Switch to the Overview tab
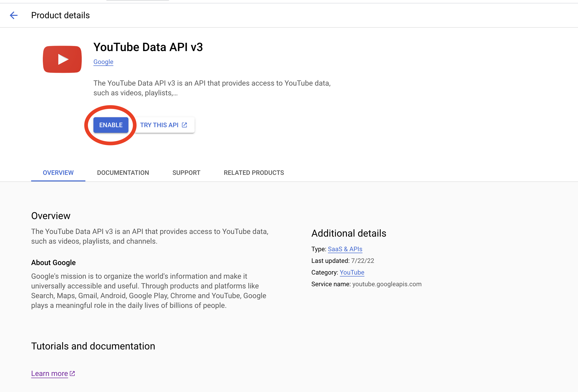The width and height of the screenshot is (578, 392). (58, 172)
